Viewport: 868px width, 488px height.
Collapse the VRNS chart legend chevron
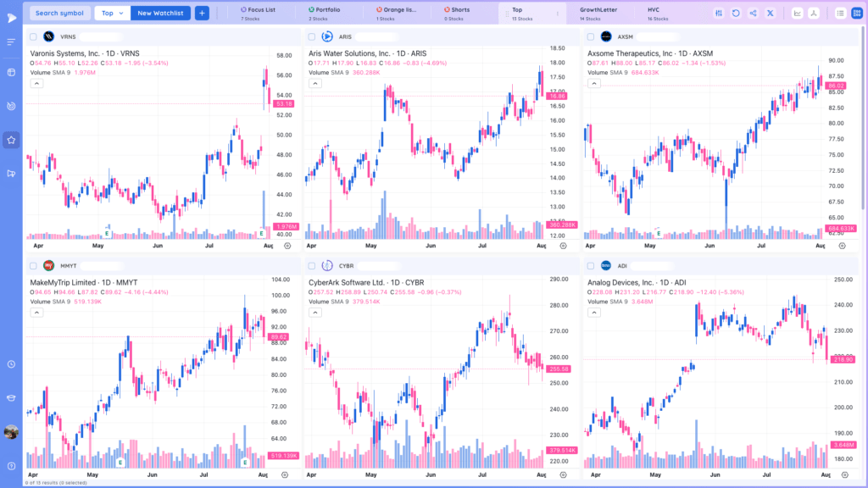tap(36, 84)
